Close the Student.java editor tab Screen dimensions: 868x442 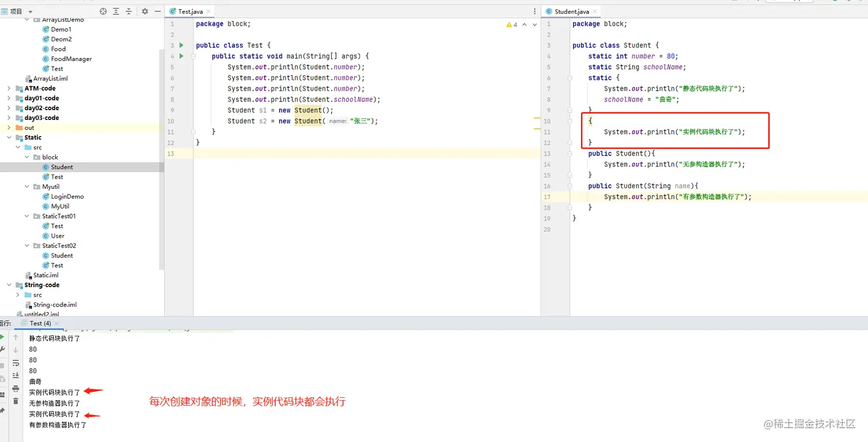click(x=595, y=11)
